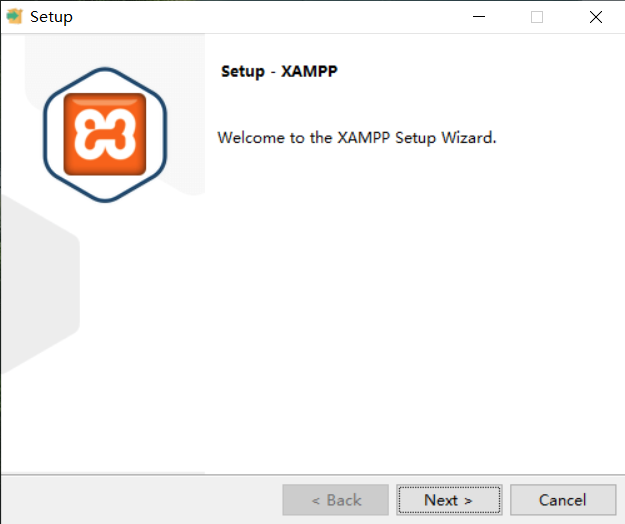Click the "Setup" title text in title bar

tap(51, 17)
